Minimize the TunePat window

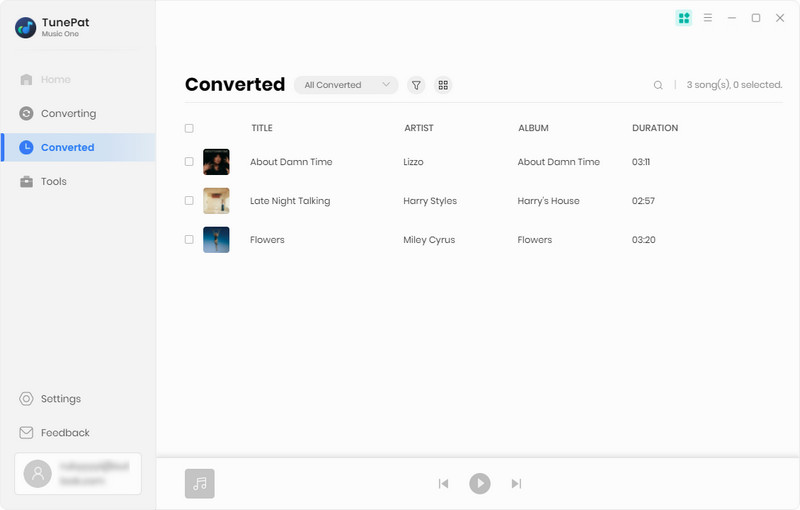click(732, 18)
